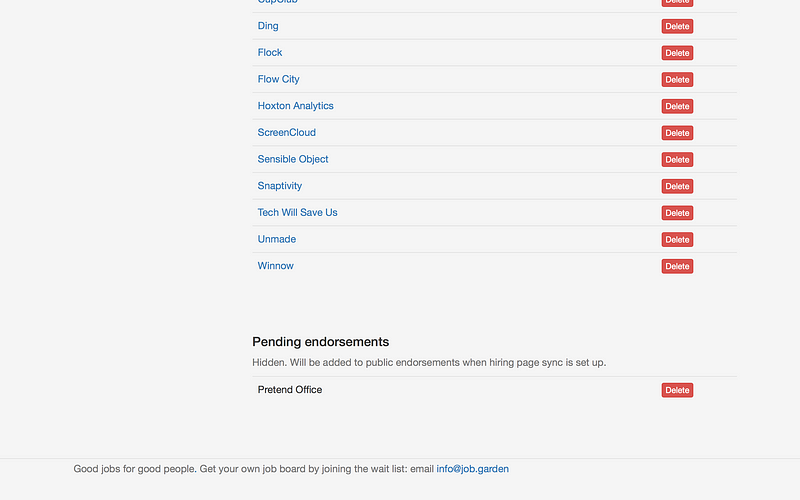Open the Unmade link
The width and height of the screenshot is (800, 500).
pyautogui.click(x=277, y=239)
